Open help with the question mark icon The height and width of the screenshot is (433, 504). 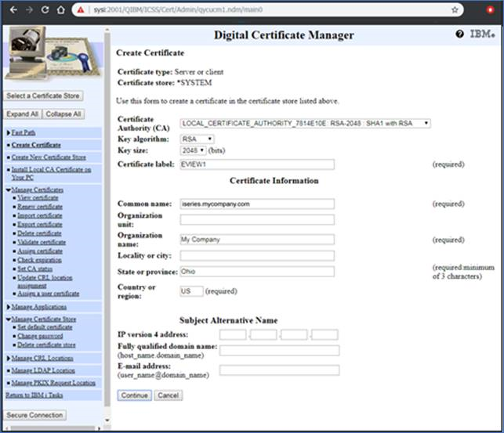coord(459,34)
